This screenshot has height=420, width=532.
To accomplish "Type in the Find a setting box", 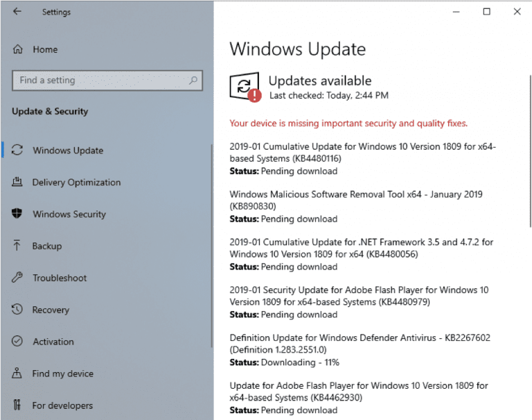I will pyautogui.click(x=100, y=80).
